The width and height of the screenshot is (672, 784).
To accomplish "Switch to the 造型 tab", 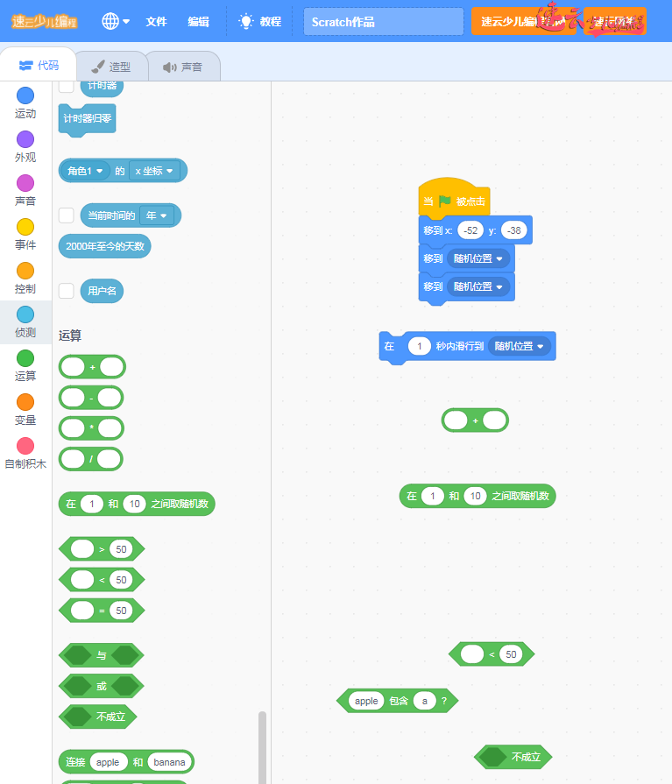I will point(111,67).
